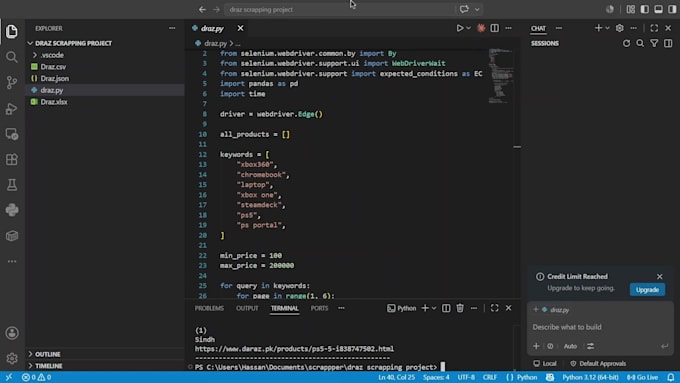This screenshot has height=383, width=680.
Task: Click the command center search box
Action: pyautogui.click(x=339, y=9)
